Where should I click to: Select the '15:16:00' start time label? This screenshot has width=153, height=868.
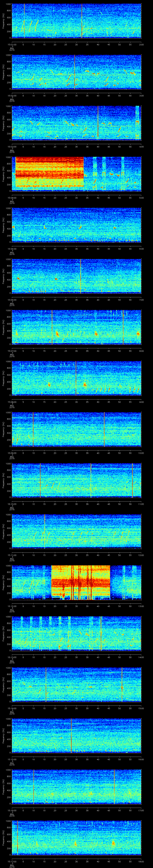click(x=12, y=810)
